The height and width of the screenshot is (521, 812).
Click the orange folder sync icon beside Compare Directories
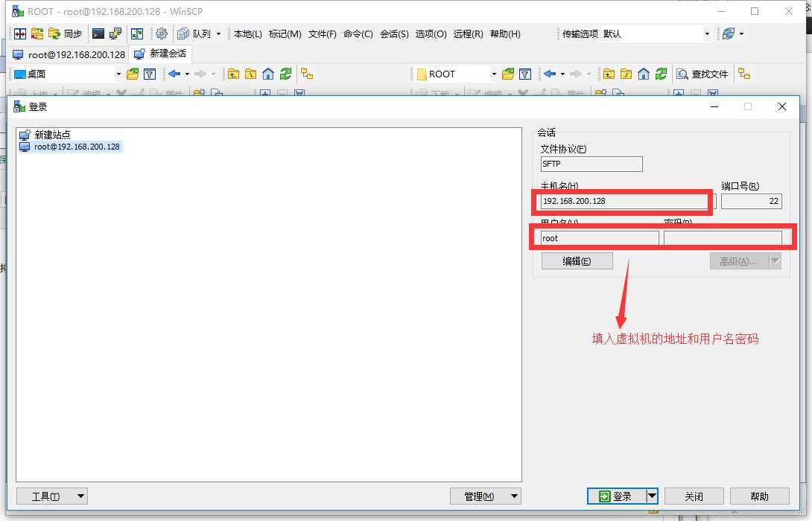(37, 33)
